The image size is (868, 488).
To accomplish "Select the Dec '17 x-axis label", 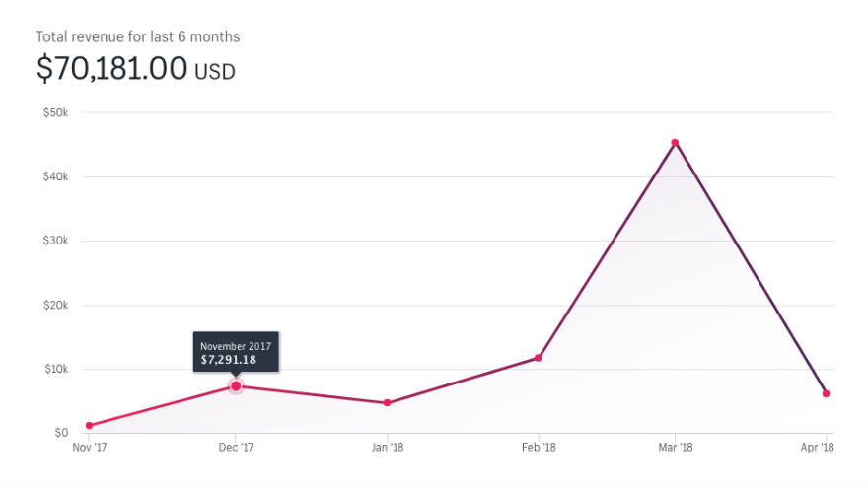I will point(236,448).
